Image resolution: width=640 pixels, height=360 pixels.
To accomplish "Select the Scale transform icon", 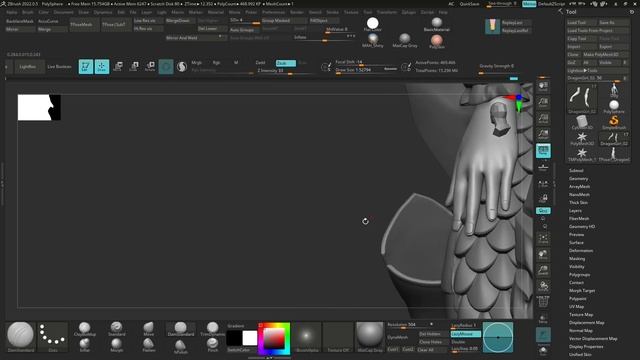I will (134, 67).
